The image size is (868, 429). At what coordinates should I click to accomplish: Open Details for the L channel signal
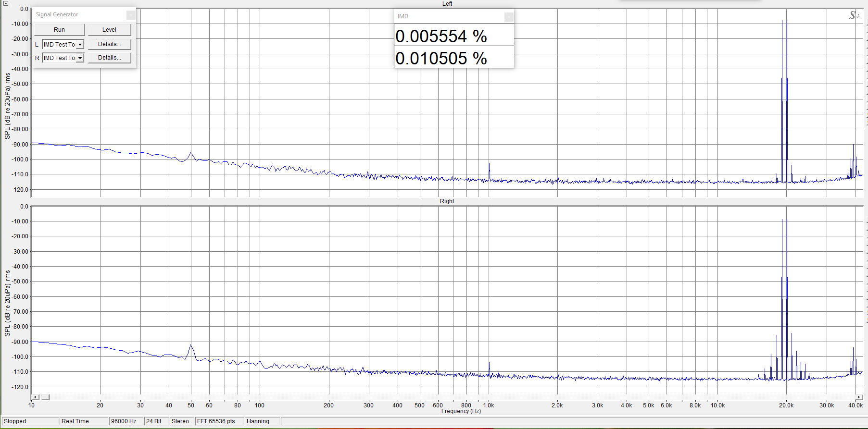(x=109, y=44)
